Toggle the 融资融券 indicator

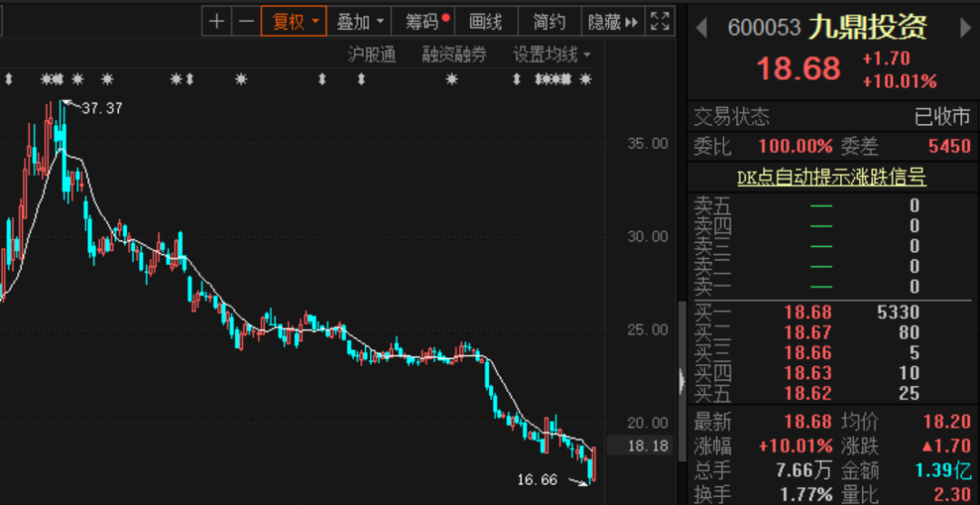[x=454, y=54]
